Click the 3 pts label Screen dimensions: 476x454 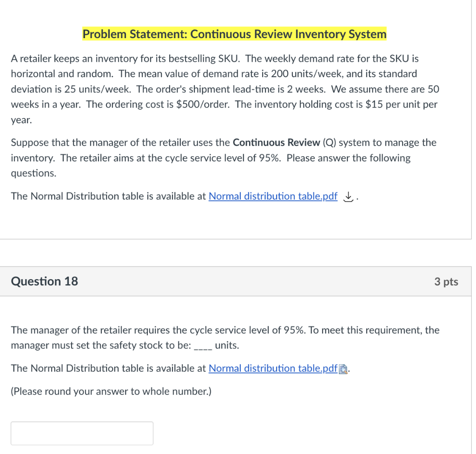(x=446, y=281)
